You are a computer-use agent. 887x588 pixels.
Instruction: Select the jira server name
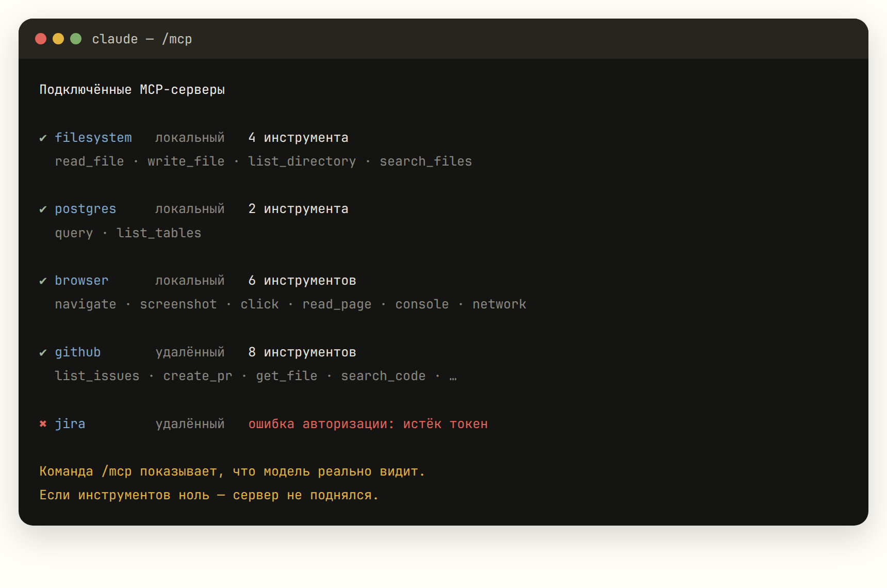pyautogui.click(x=70, y=423)
